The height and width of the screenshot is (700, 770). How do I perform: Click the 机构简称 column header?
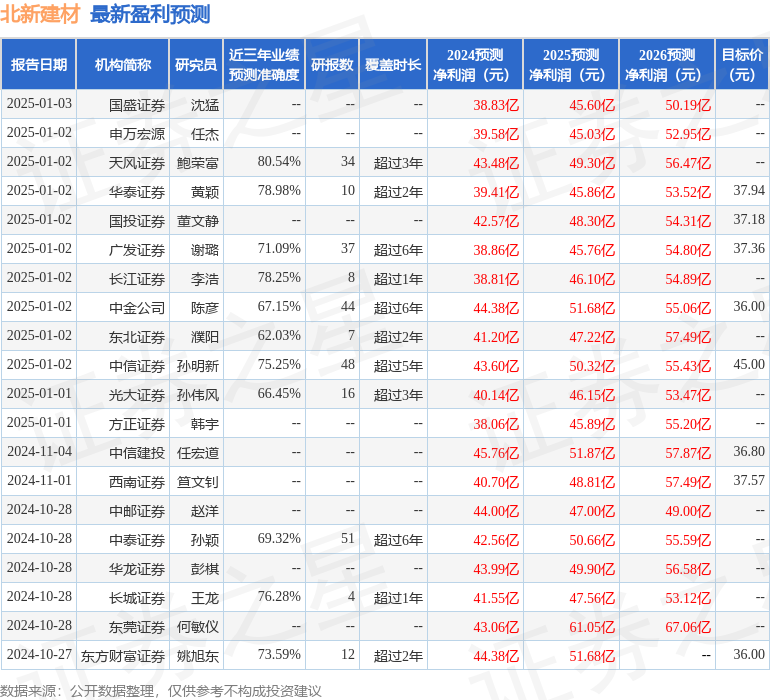[x=123, y=65]
